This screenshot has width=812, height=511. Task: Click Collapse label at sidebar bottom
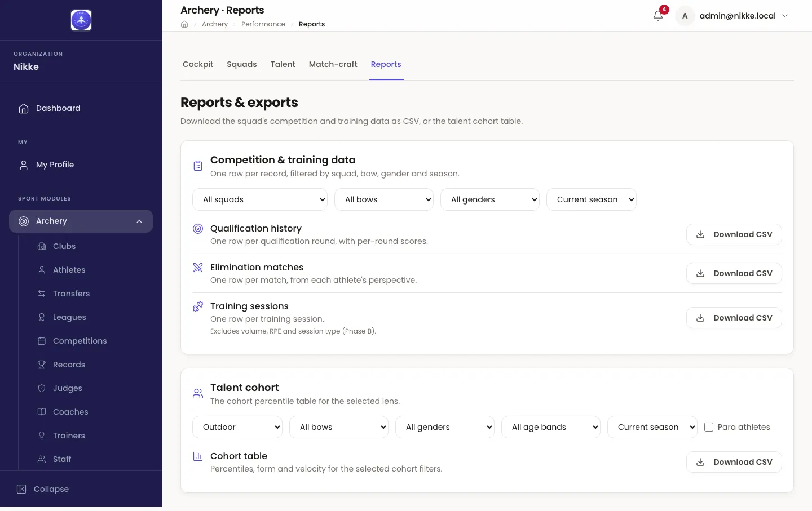(x=51, y=489)
